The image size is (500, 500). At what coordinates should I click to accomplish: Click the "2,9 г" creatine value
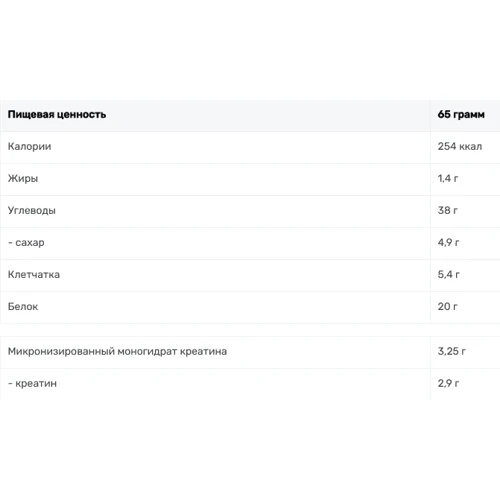[x=448, y=383]
